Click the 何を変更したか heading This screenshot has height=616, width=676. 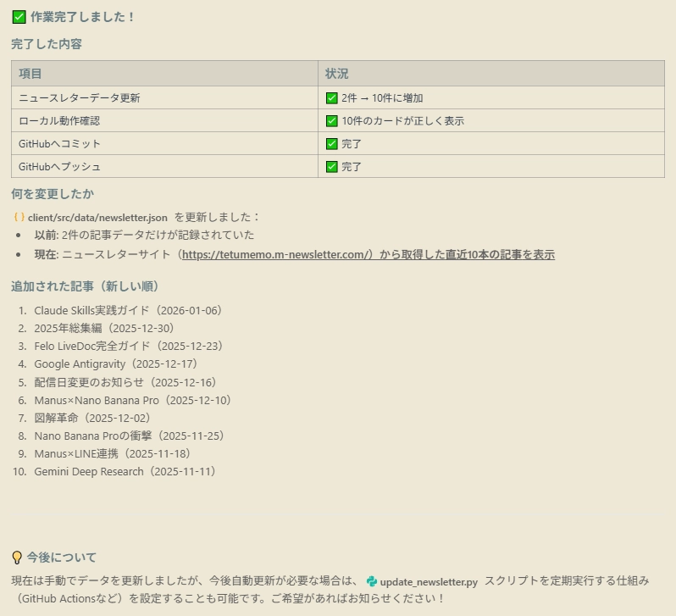53,194
